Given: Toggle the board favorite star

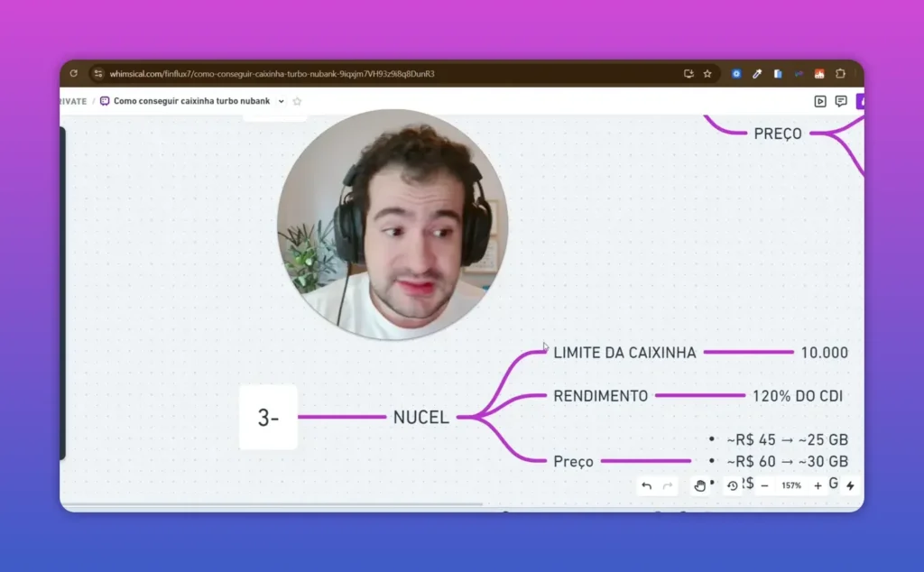Looking at the screenshot, I should click(x=295, y=100).
